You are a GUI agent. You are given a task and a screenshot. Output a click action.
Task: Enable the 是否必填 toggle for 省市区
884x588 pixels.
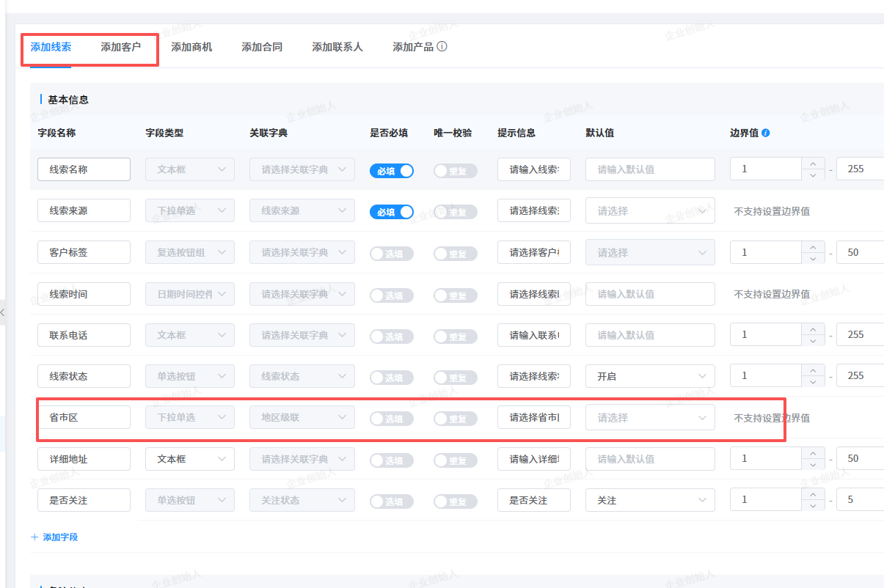point(391,419)
